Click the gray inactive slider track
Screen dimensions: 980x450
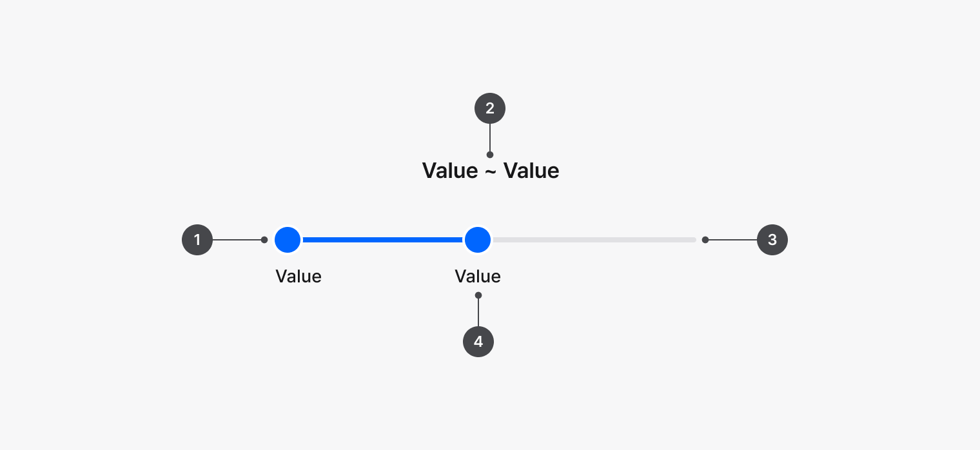click(593, 240)
